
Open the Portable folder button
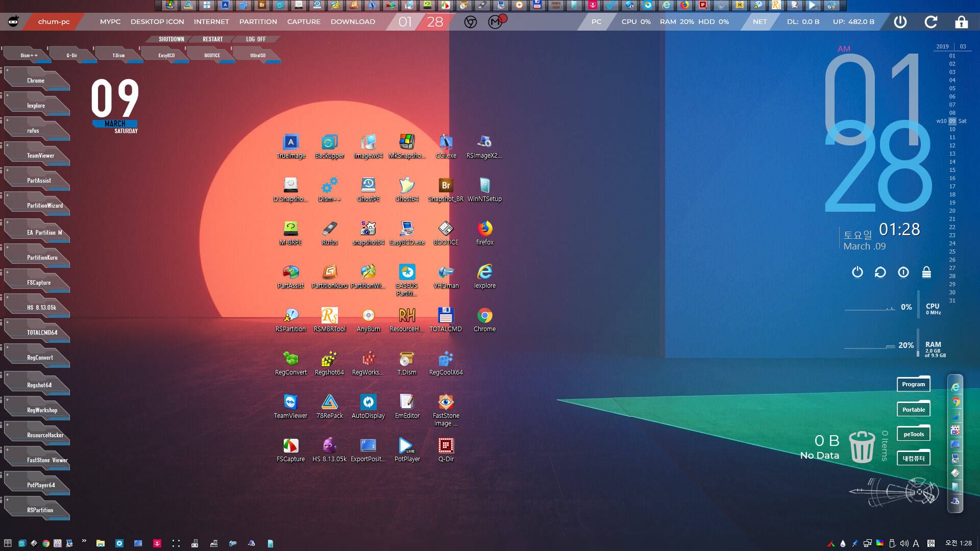(x=913, y=409)
